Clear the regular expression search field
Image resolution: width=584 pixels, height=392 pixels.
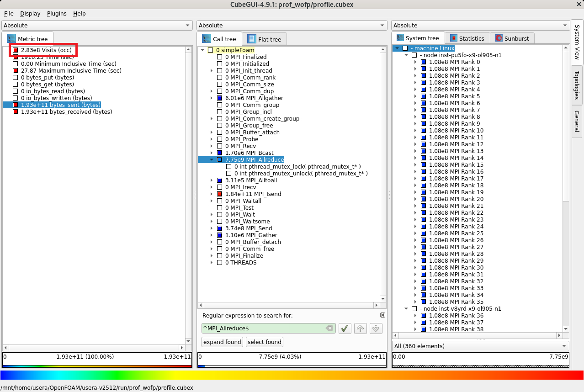[x=329, y=328]
